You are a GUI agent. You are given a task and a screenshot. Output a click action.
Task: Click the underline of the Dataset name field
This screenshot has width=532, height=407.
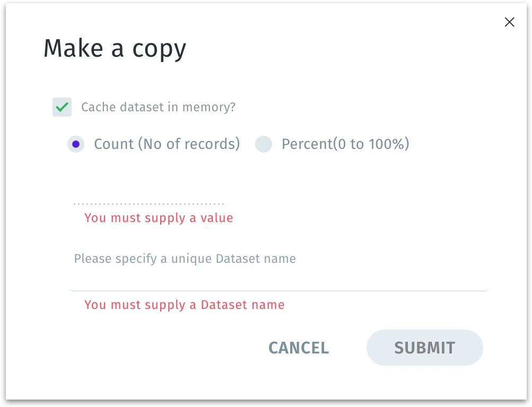pos(278,290)
